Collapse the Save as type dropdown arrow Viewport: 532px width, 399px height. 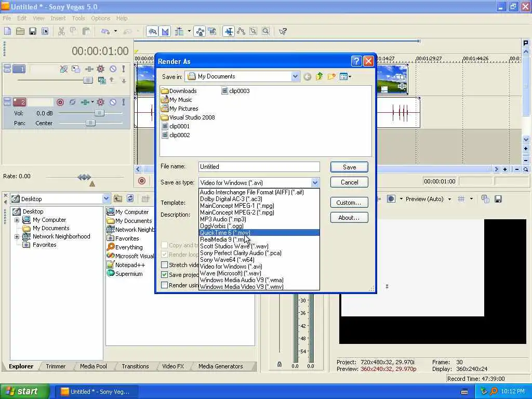(315, 183)
